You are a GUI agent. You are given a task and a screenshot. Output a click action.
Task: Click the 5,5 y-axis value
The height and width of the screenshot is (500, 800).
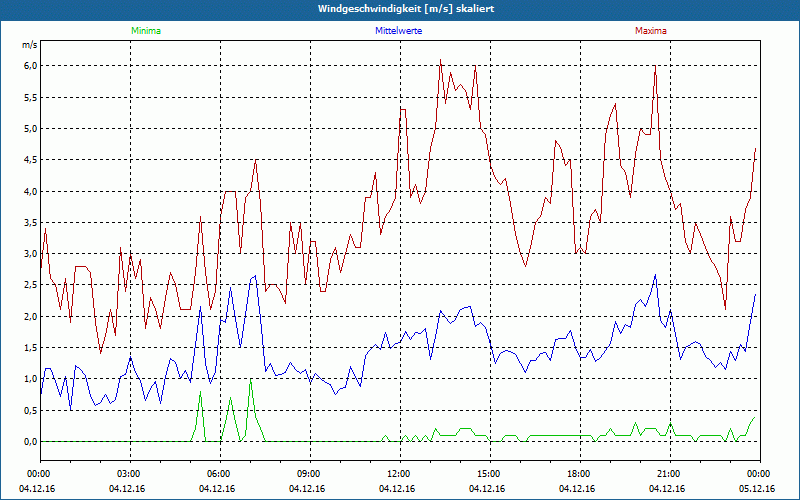[x=31, y=97]
